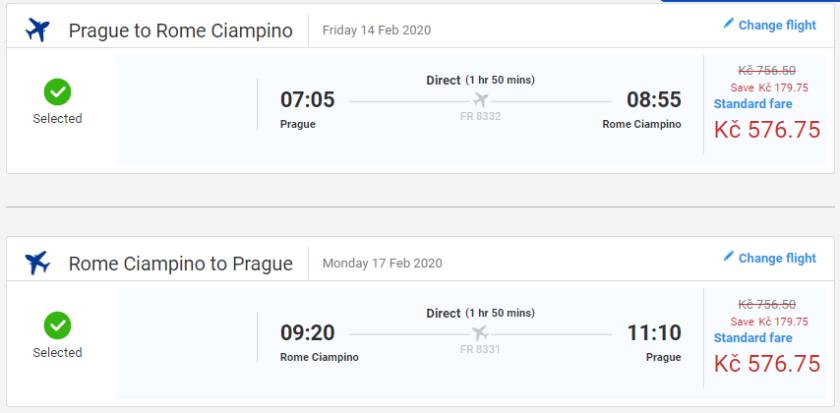Click the Prague to Rome Ciampino heading
This screenshot has width=840, height=413.
click(180, 31)
